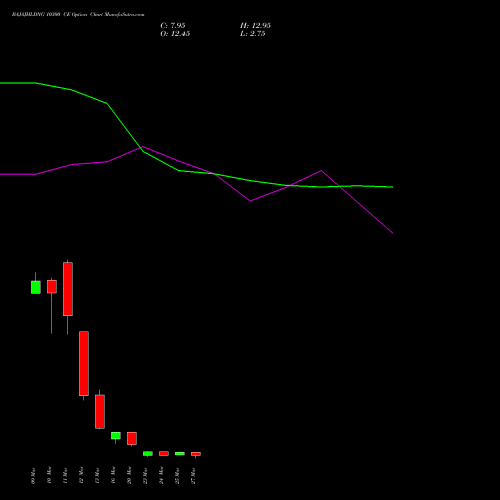Click the 10 Mar date axis label
500x500 pixels.
click(x=49, y=475)
